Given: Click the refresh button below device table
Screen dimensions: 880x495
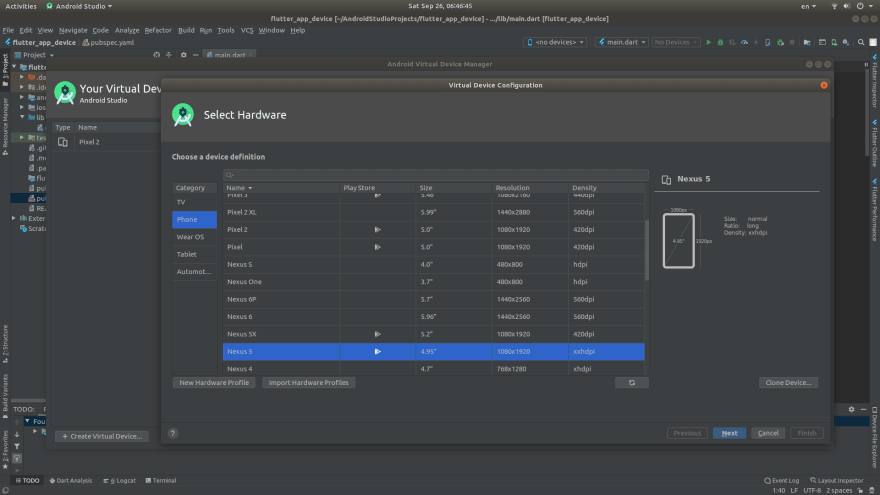Looking at the screenshot, I should pos(632,383).
